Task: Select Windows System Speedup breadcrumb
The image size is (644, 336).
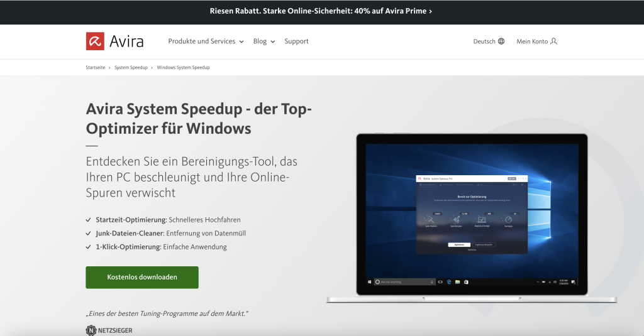Action: (183, 67)
